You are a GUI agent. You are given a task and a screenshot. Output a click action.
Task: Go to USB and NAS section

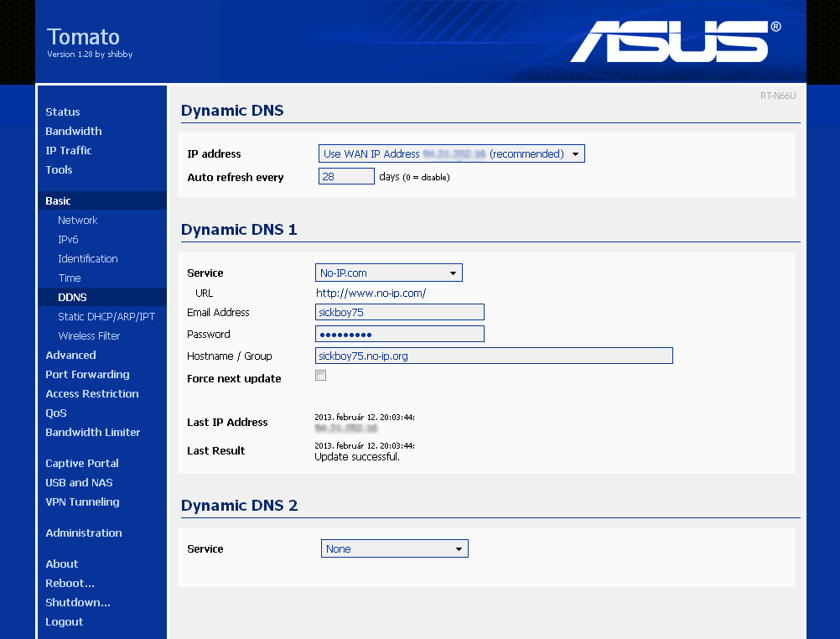click(x=80, y=483)
